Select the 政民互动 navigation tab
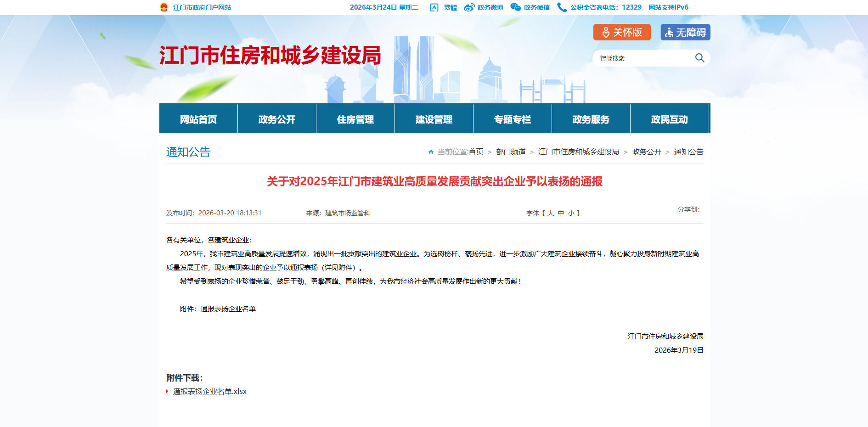The width and height of the screenshot is (868, 427). pos(669,119)
